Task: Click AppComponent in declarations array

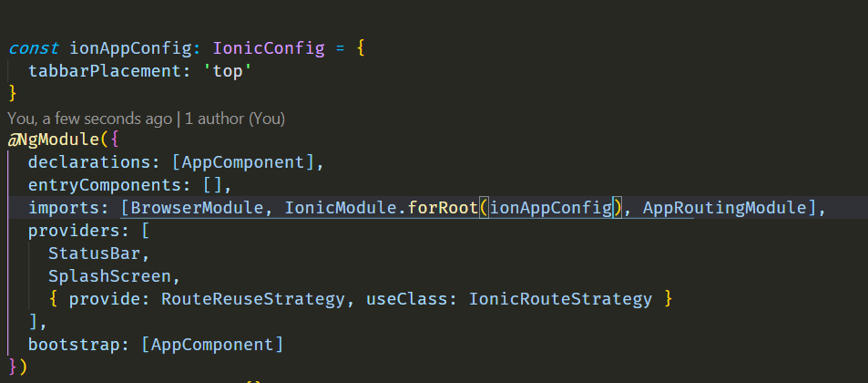Action: [x=243, y=162]
